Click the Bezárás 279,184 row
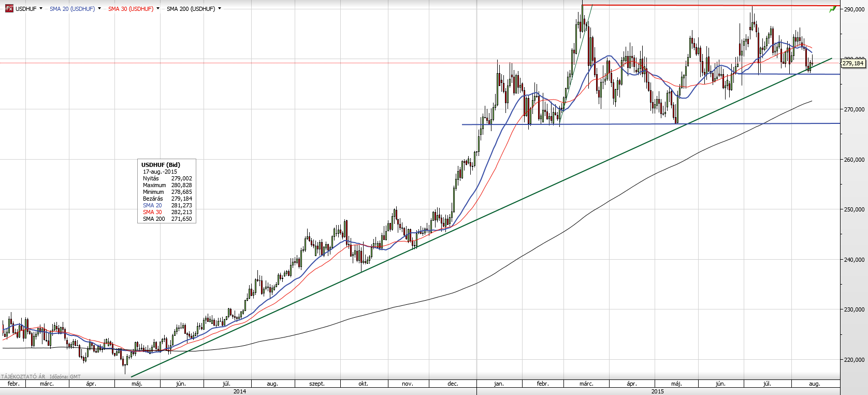This screenshot has height=395, width=868. click(x=167, y=199)
